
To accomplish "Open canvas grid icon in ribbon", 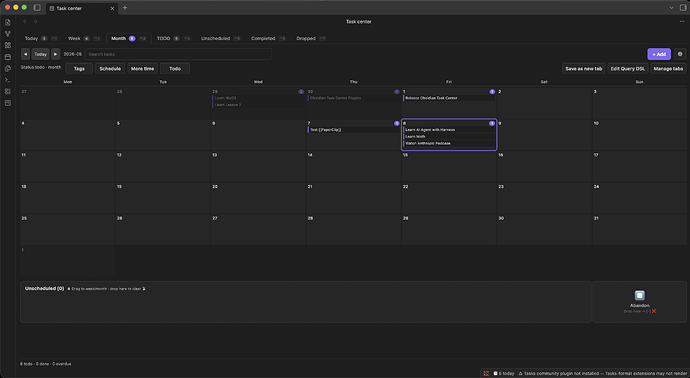I will [x=7, y=45].
